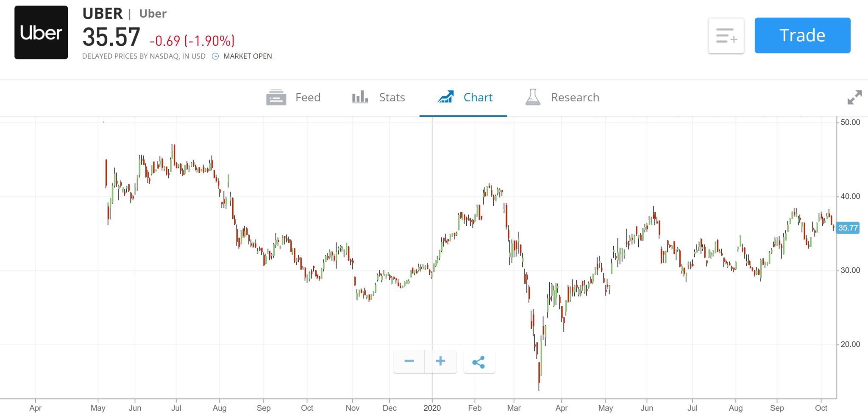Open the Research tab

click(x=575, y=97)
